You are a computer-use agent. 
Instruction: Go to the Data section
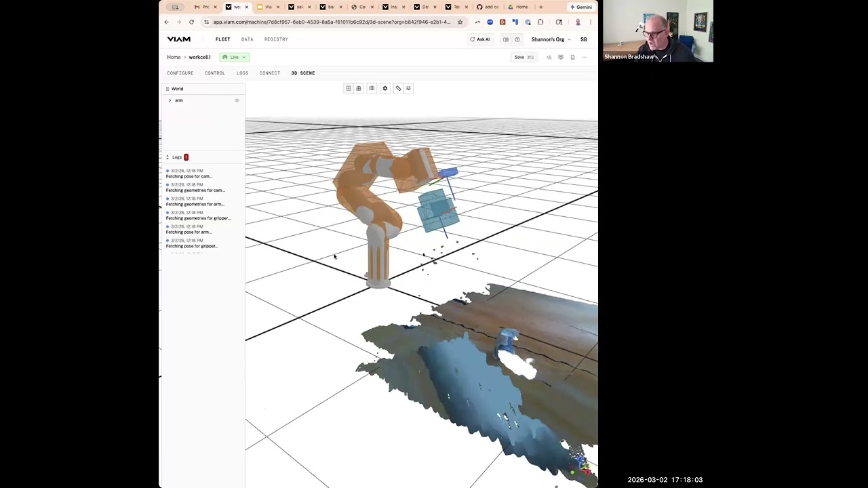[248, 39]
